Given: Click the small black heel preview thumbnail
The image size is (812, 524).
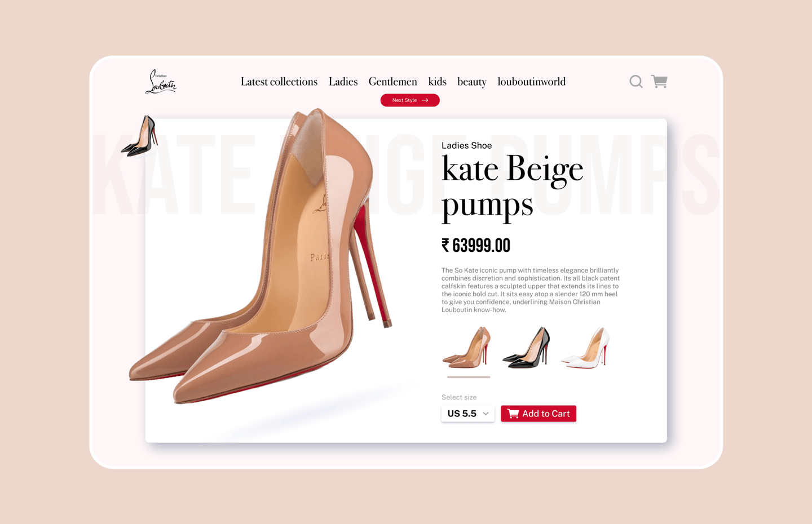Looking at the screenshot, I should (139, 136).
